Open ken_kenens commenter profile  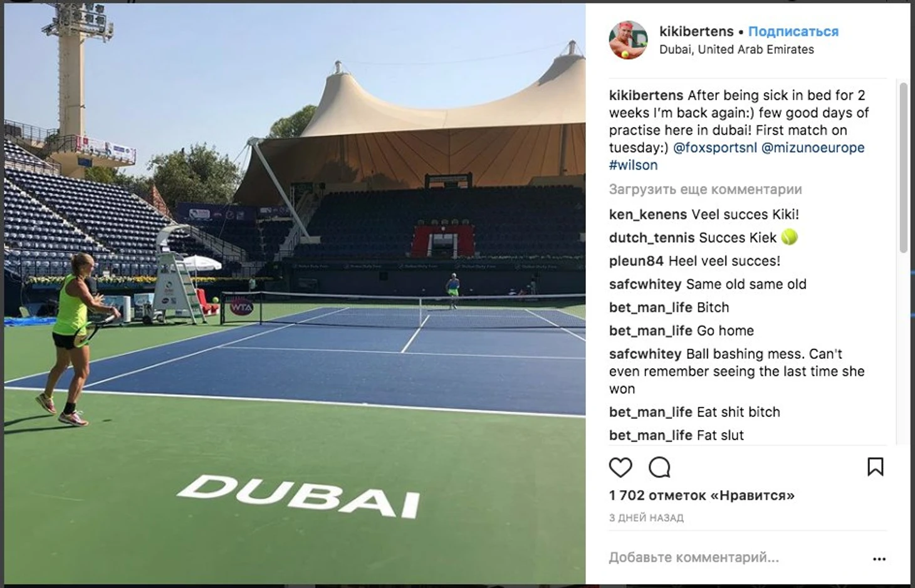click(x=648, y=214)
